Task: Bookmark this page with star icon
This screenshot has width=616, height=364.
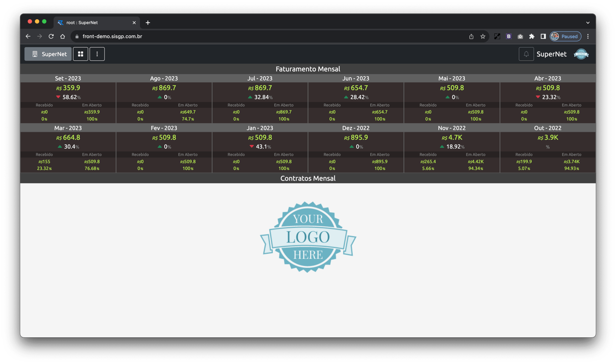Action: point(483,36)
